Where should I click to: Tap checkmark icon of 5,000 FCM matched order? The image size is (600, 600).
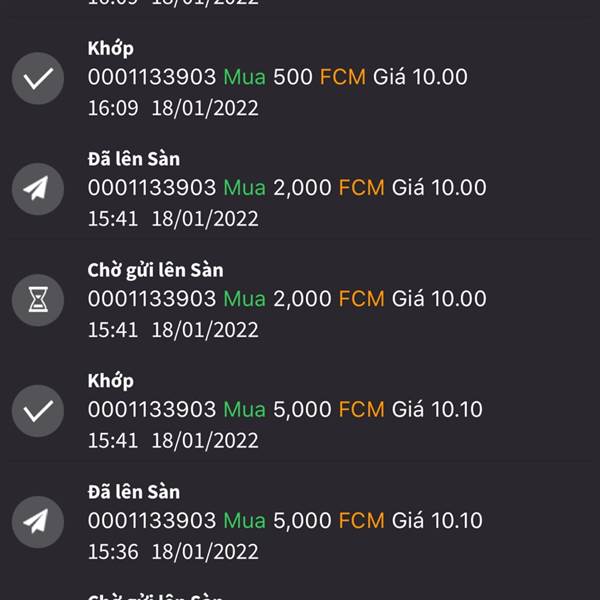[x=38, y=411]
